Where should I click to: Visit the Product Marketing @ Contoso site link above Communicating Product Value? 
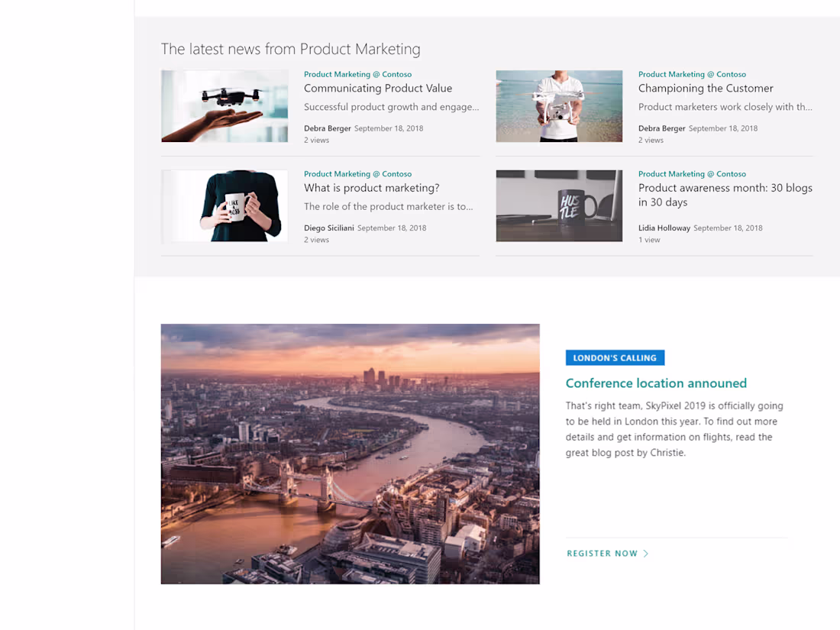tap(357, 74)
